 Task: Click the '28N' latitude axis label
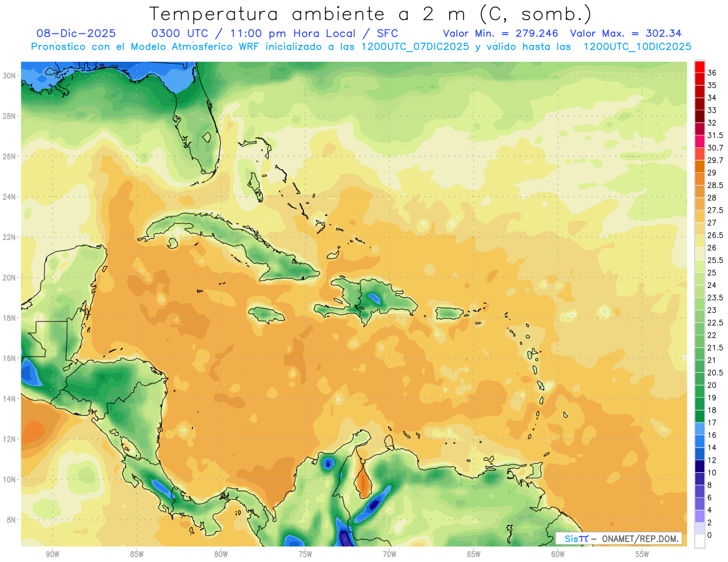click(10, 116)
